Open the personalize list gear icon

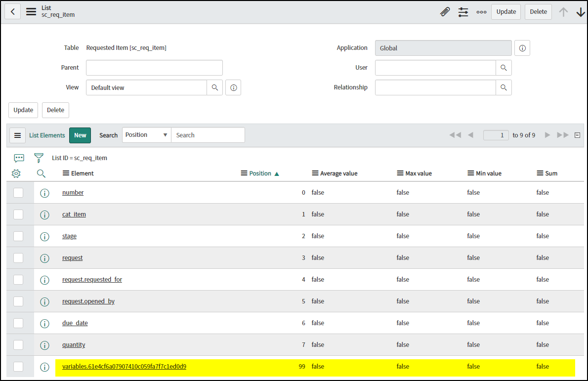tap(16, 173)
